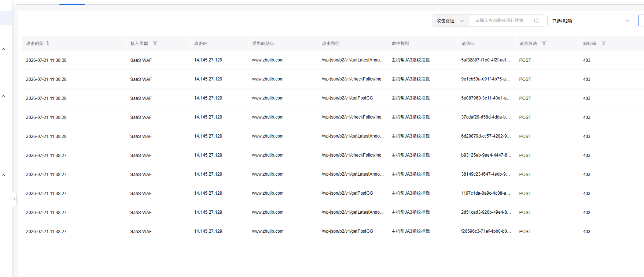
Task: Click the 攻击IP column header
Action: click(x=200, y=44)
